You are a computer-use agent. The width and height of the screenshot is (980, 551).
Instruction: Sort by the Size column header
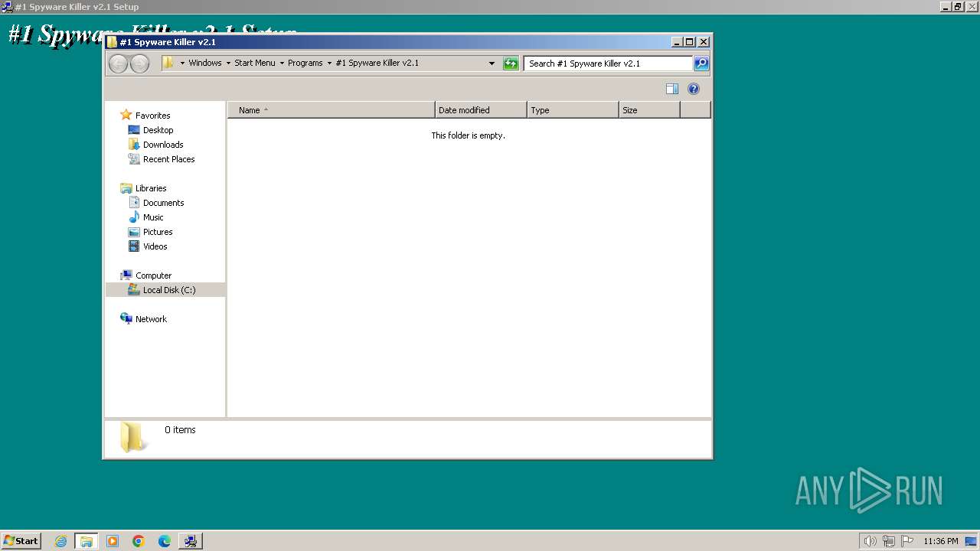(649, 110)
